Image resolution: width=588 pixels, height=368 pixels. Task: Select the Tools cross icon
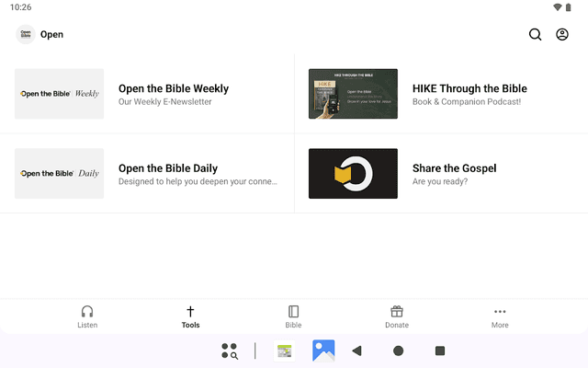pos(190,311)
